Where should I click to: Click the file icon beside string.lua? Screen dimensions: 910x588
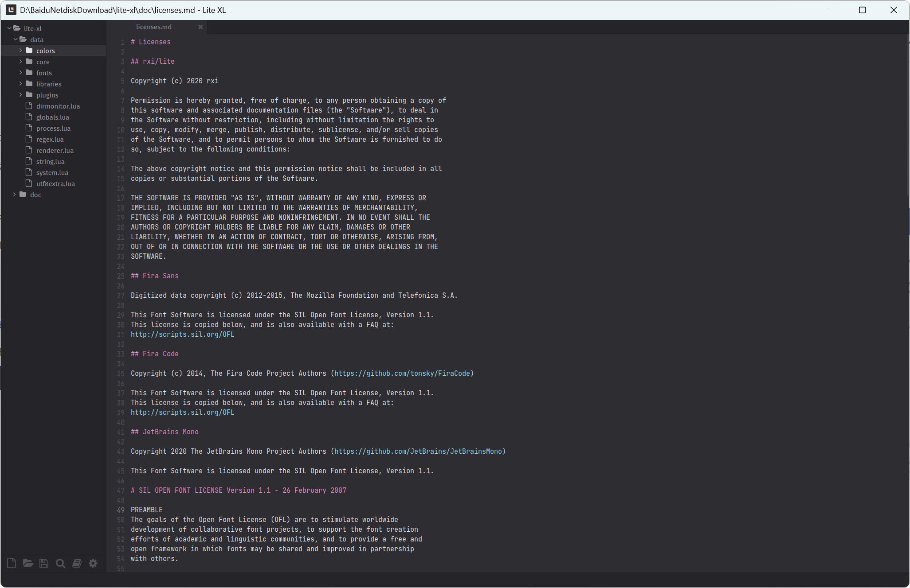coord(29,161)
